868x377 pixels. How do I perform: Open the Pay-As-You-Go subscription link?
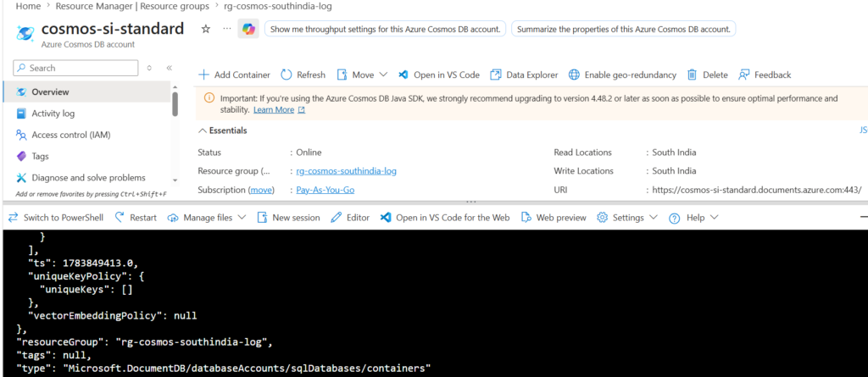pos(325,190)
